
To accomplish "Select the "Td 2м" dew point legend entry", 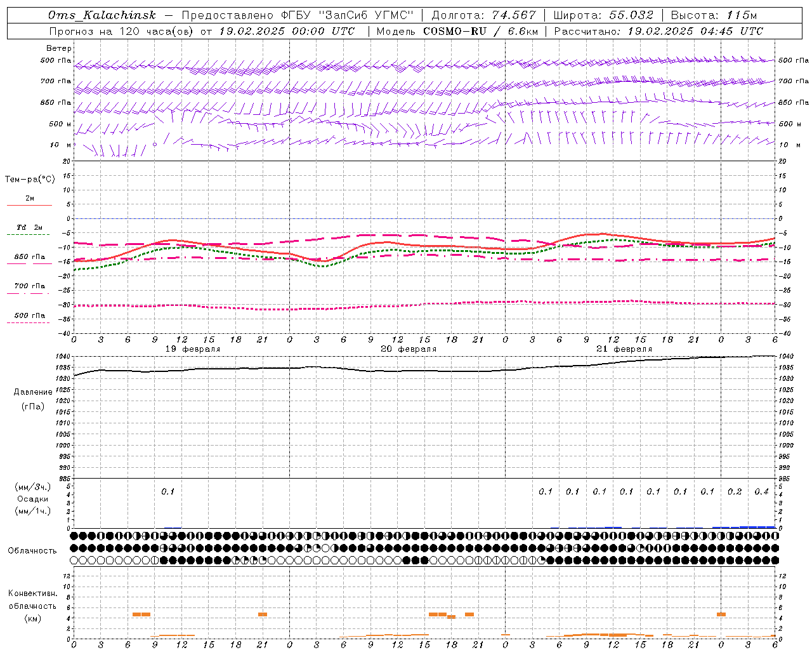I will [29, 227].
